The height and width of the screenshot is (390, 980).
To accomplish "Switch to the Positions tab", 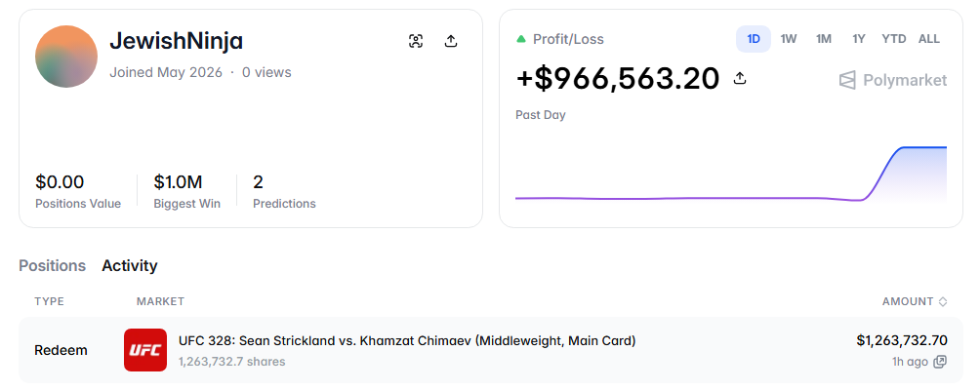I will click(52, 266).
